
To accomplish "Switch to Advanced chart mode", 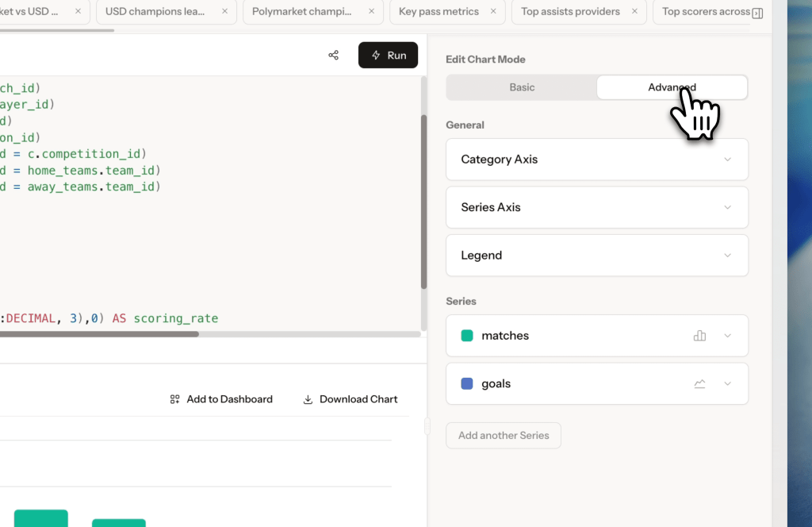I will [672, 87].
